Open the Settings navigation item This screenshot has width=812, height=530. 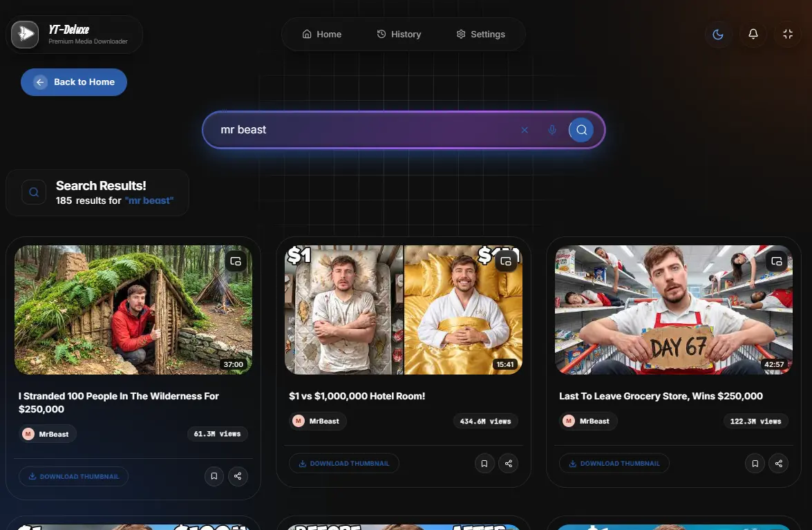[x=480, y=34]
